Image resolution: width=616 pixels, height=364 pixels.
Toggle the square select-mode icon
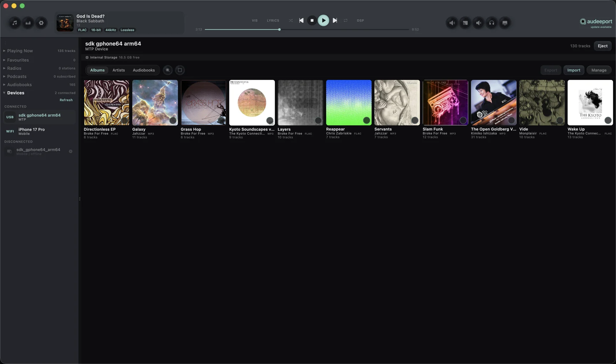[180, 70]
